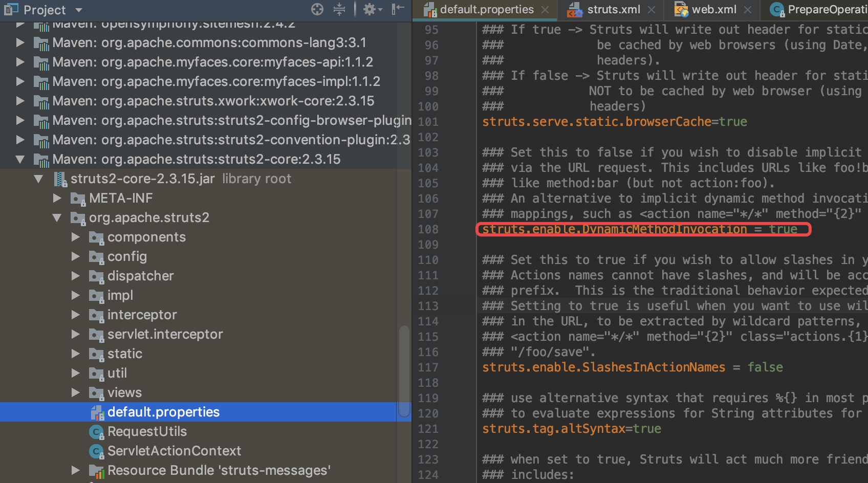
Task: Select the dispatcher package
Action: 140,276
